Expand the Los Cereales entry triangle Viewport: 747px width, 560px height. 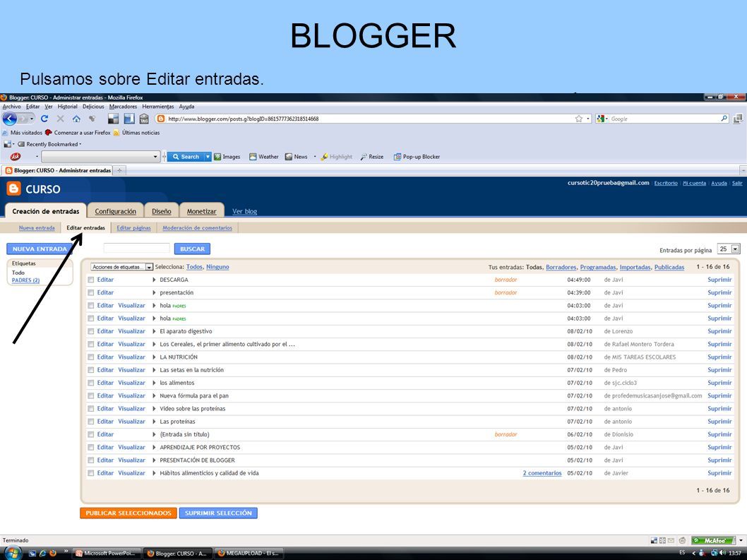tap(154, 344)
